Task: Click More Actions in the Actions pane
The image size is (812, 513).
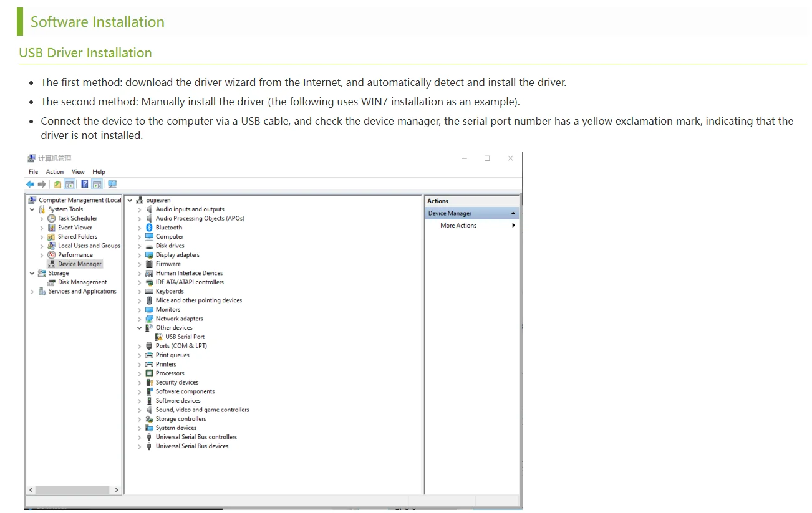Action: 458,226
